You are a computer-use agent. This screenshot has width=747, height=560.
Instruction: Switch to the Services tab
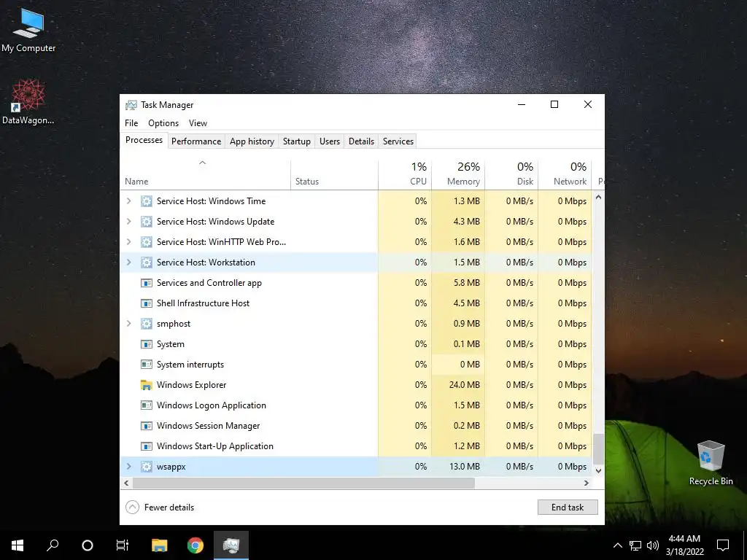[398, 141]
